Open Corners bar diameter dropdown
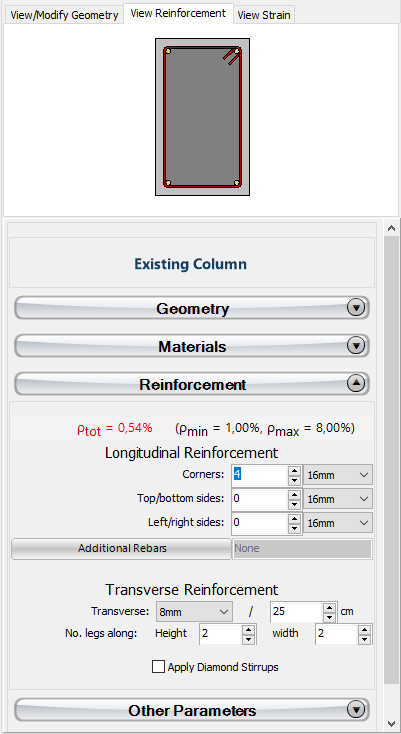Screen dimensions: 401x734 338,475
